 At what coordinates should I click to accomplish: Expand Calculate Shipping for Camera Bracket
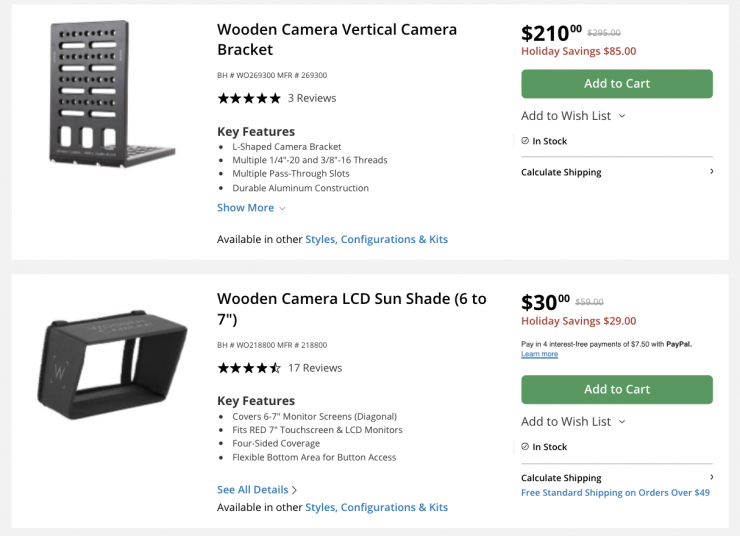pyautogui.click(x=616, y=172)
